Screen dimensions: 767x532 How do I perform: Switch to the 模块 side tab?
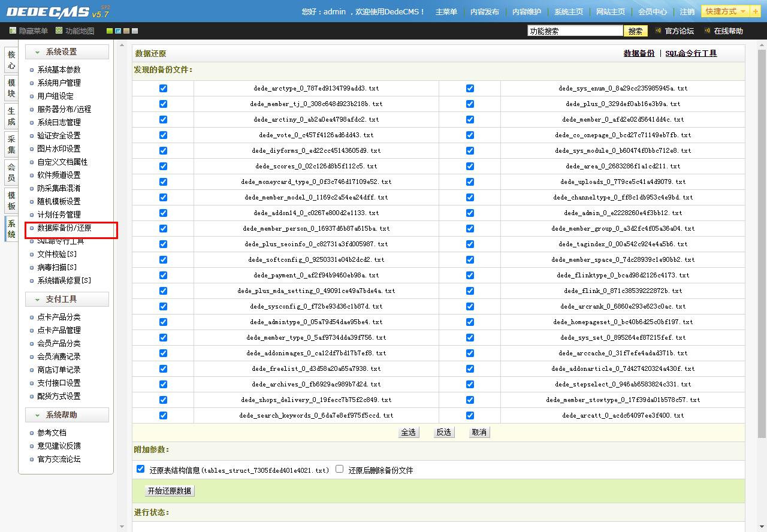tap(11, 88)
